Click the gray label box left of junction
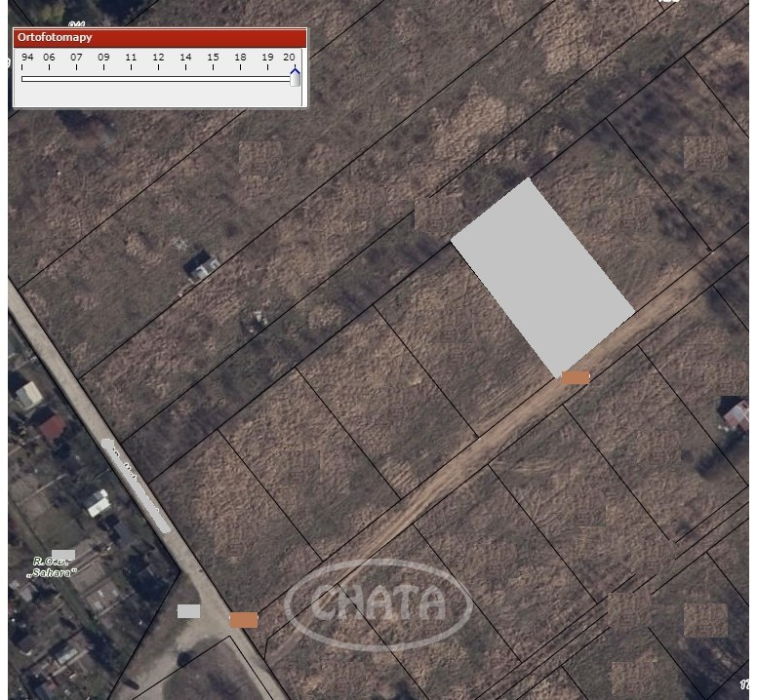The width and height of the screenshot is (757, 700). click(189, 611)
